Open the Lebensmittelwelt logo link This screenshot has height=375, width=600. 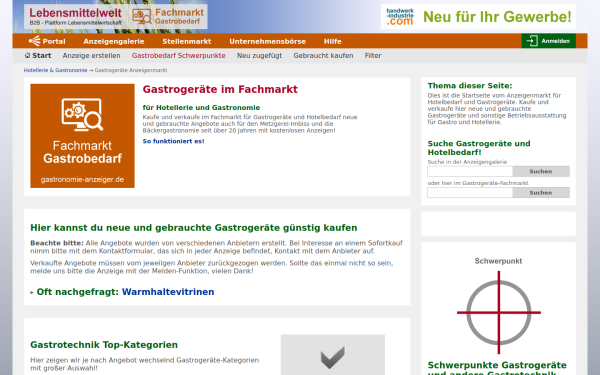[x=75, y=16]
